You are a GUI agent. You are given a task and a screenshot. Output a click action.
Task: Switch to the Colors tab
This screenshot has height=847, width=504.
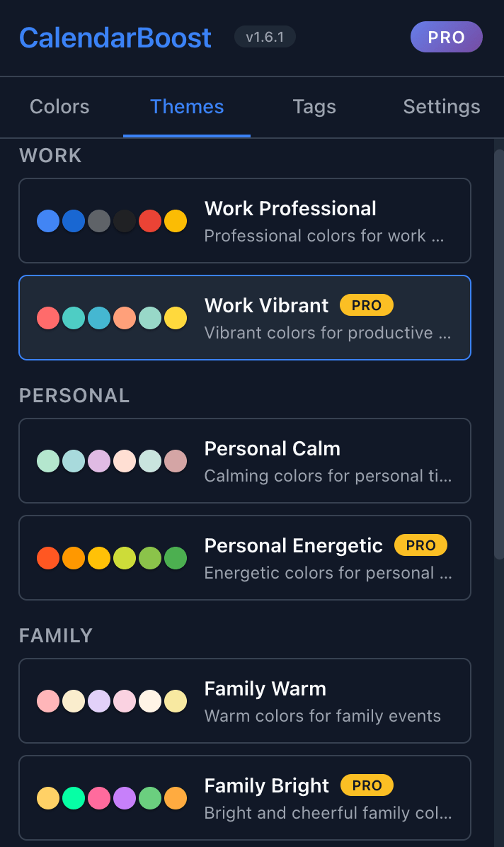[59, 106]
